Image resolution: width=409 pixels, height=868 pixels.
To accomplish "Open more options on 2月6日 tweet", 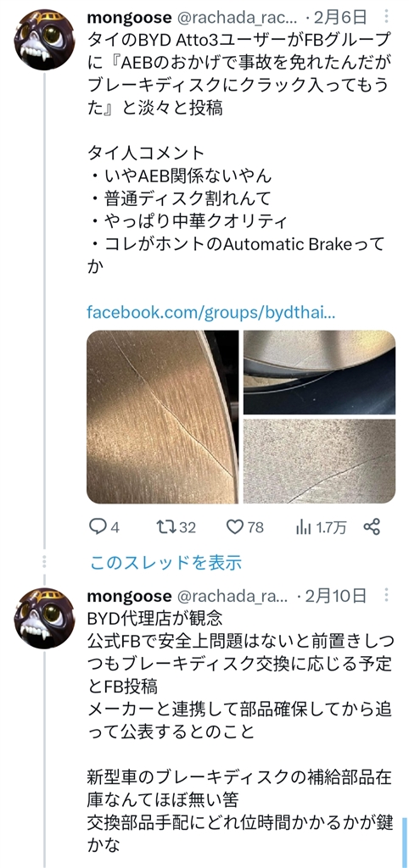I will click(386, 17).
